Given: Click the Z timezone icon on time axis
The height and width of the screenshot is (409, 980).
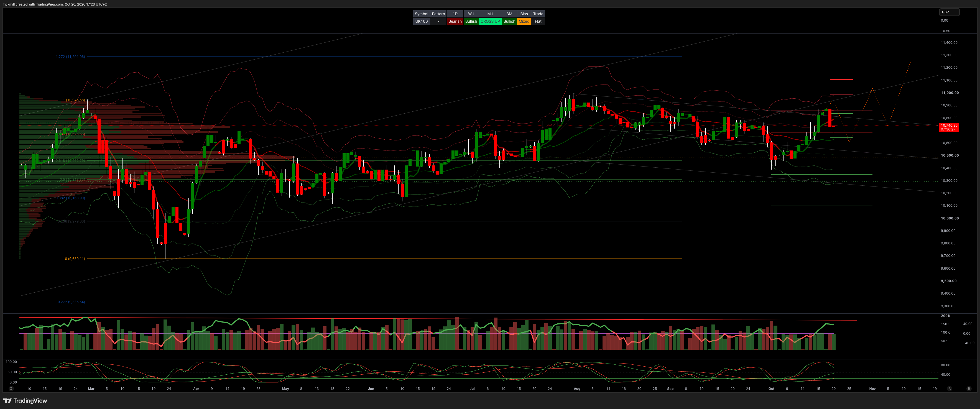Looking at the screenshot, I should click(x=11, y=388).
